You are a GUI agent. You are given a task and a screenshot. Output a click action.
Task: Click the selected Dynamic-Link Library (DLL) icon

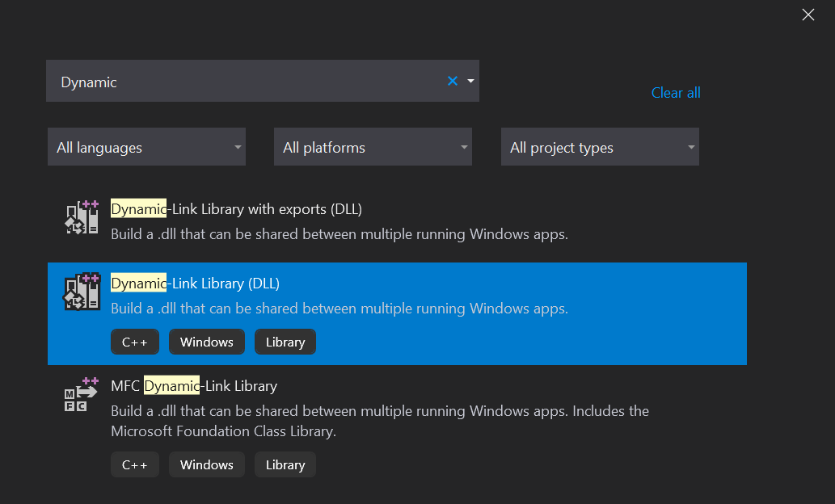coord(82,292)
